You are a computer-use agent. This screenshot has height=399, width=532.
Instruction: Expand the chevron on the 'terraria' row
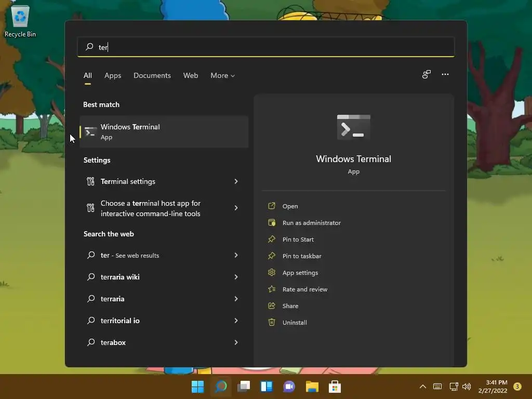click(236, 299)
